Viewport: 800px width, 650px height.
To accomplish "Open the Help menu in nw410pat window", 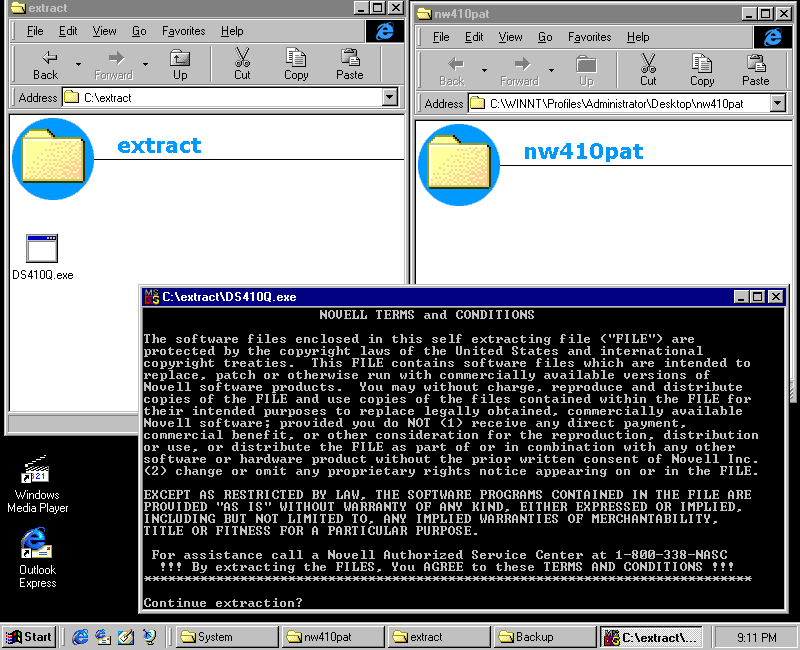I will click(638, 37).
